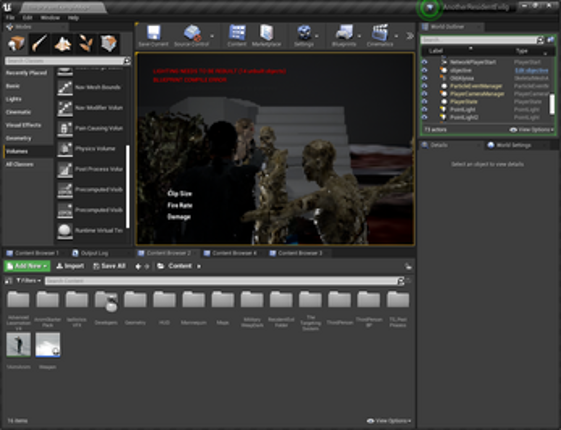Open the Add New dropdown
The height and width of the screenshot is (430, 561).
[27, 266]
